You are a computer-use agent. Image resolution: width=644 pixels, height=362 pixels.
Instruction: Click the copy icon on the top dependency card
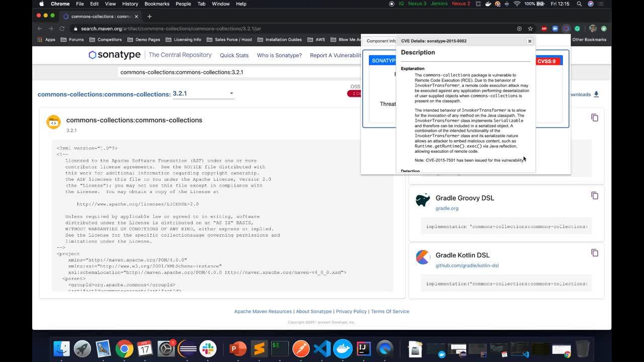pyautogui.click(x=595, y=118)
